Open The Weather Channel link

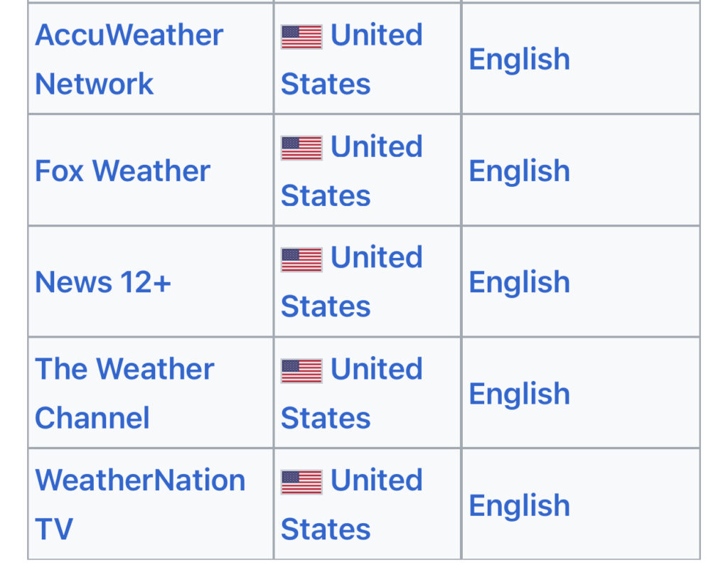click(x=124, y=393)
